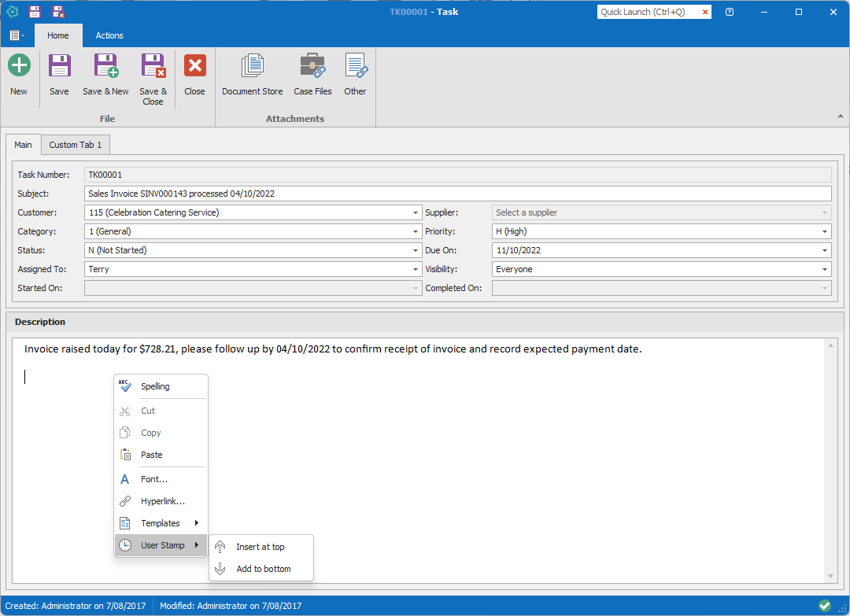Open Case Files attachments
The height and width of the screenshot is (616, 850).
312,66
